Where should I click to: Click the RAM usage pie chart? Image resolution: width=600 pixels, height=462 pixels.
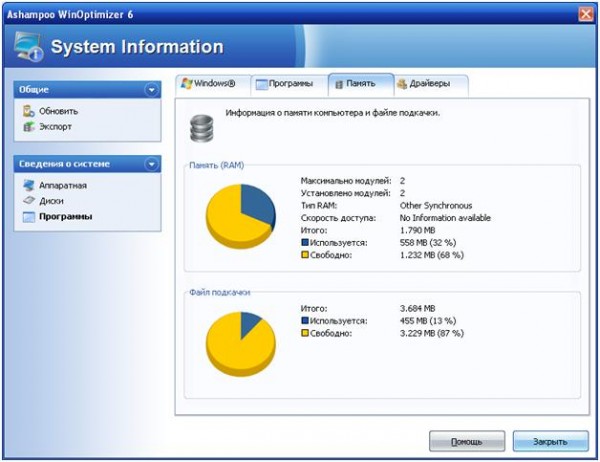coord(241,217)
